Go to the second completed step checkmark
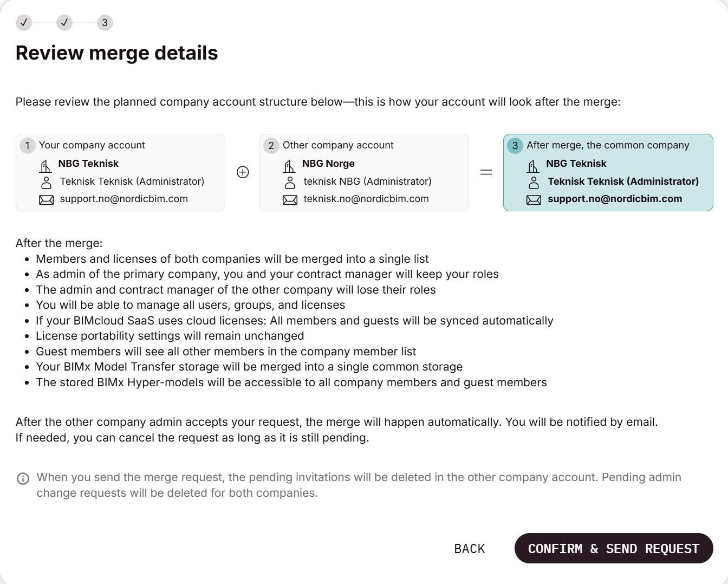Screen dimensions: 728x584 (64, 23)
